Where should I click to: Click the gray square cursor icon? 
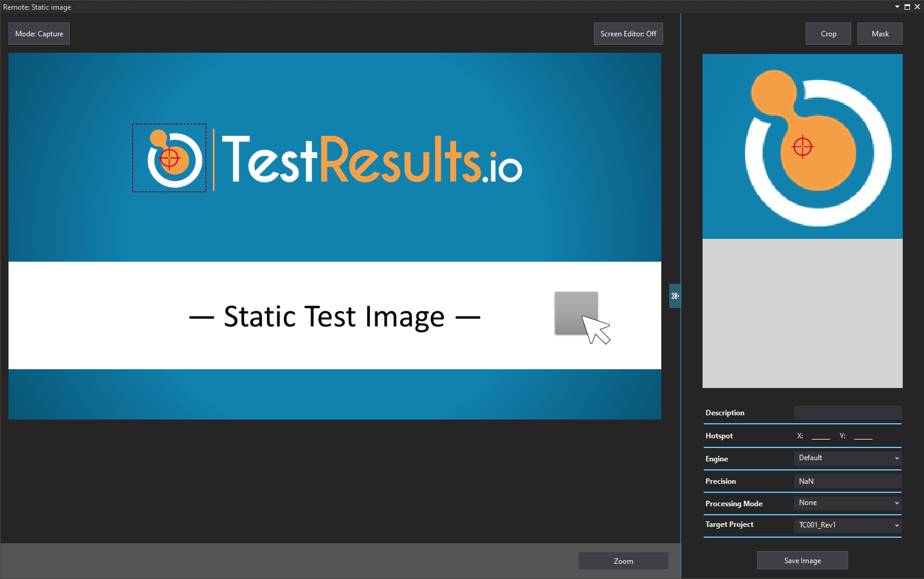[582, 318]
